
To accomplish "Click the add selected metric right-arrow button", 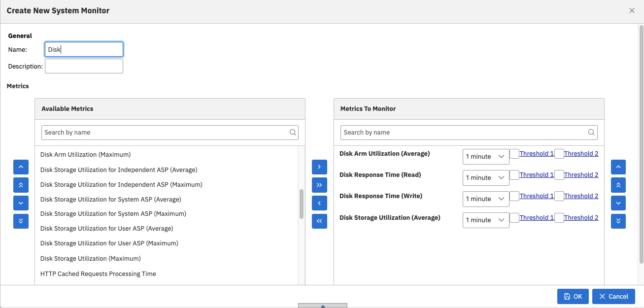I will click(x=319, y=167).
